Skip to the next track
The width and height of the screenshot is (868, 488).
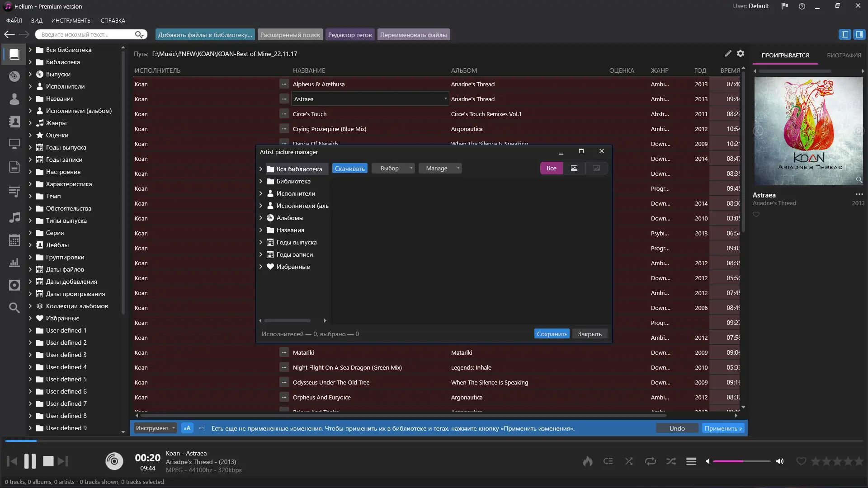click(x=63, y=461)
